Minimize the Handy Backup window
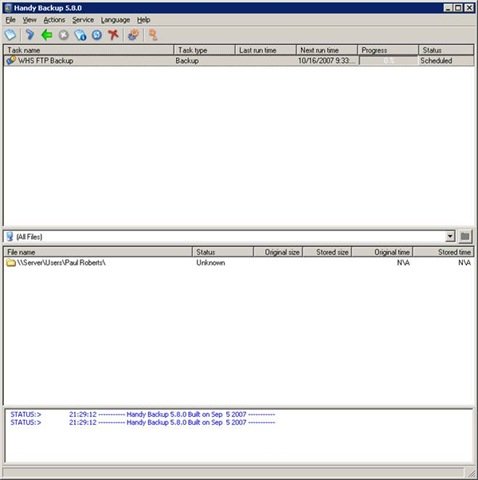 pos(448,8)
